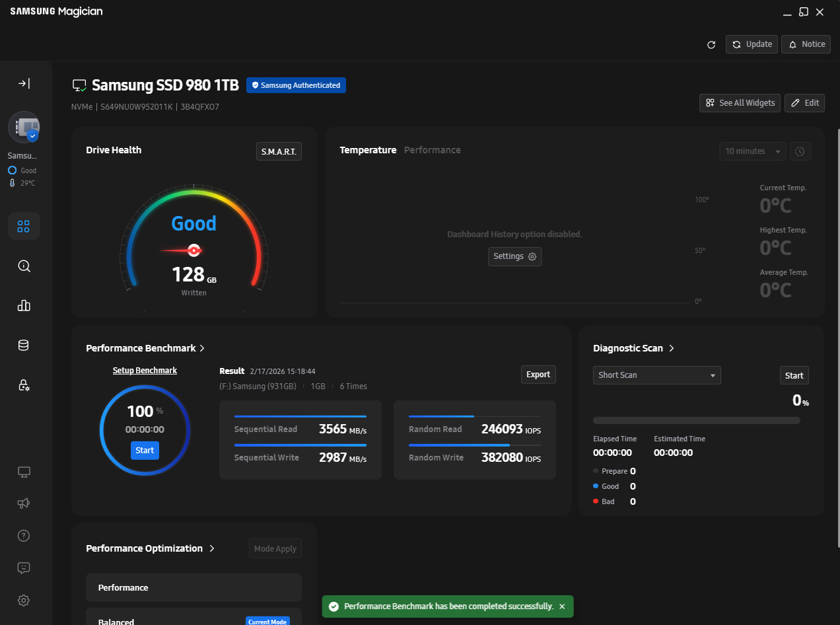Click the megaphone announcements sidebar icon
The height and width of the screenshot is (625, 840).
tap(24, 503)
